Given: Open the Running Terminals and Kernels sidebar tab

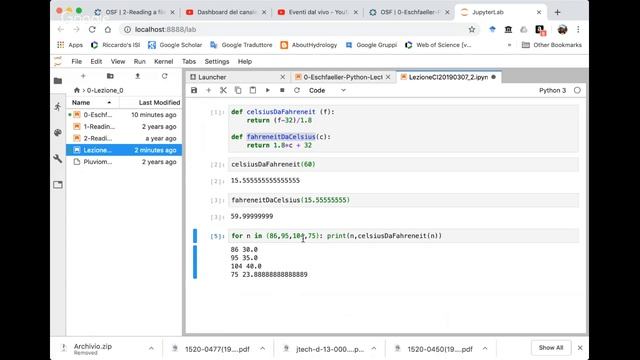Looking at the screenshot, I should coord(58,107).
